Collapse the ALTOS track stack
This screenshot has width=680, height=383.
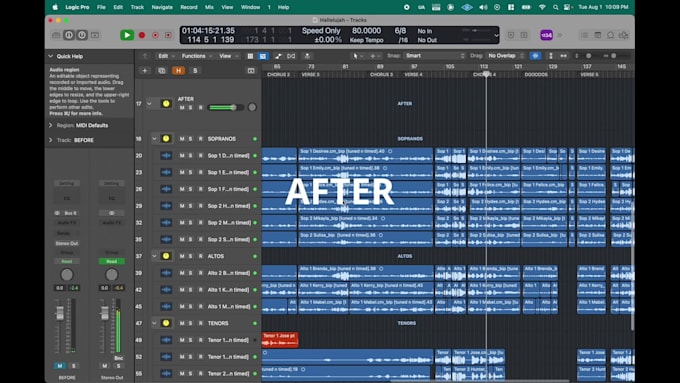[x=154, y=256]
